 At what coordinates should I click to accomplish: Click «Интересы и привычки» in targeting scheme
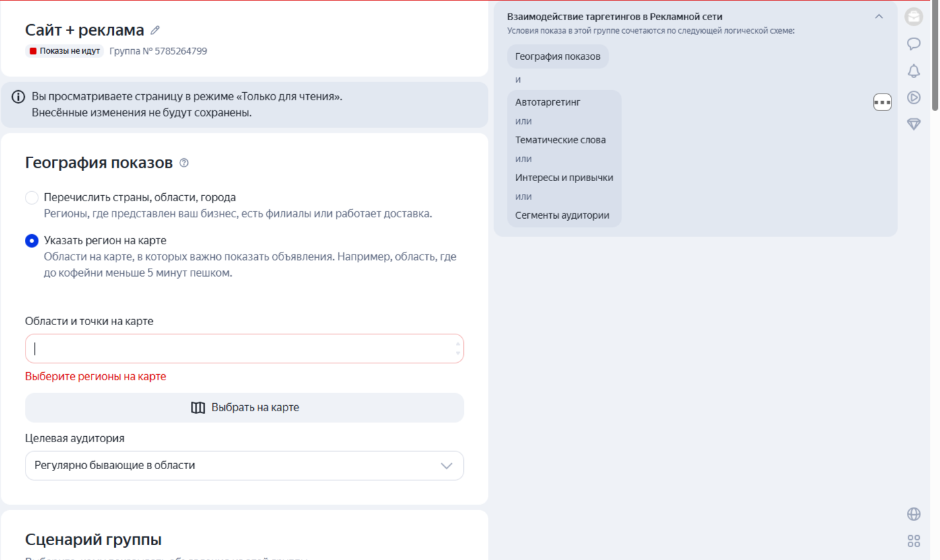tap(564, 178)
